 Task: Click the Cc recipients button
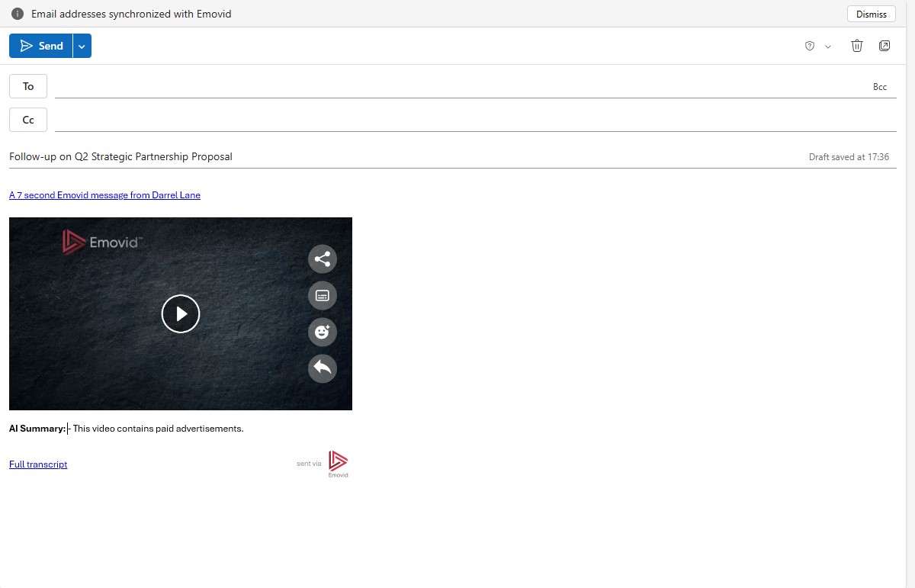tap(27, 120)
